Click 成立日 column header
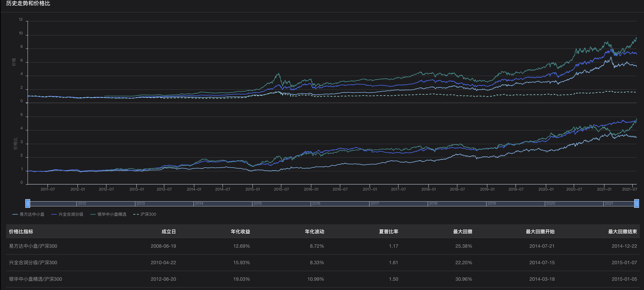The width and height of the screenshot is (644, 290). coord(169,232)
